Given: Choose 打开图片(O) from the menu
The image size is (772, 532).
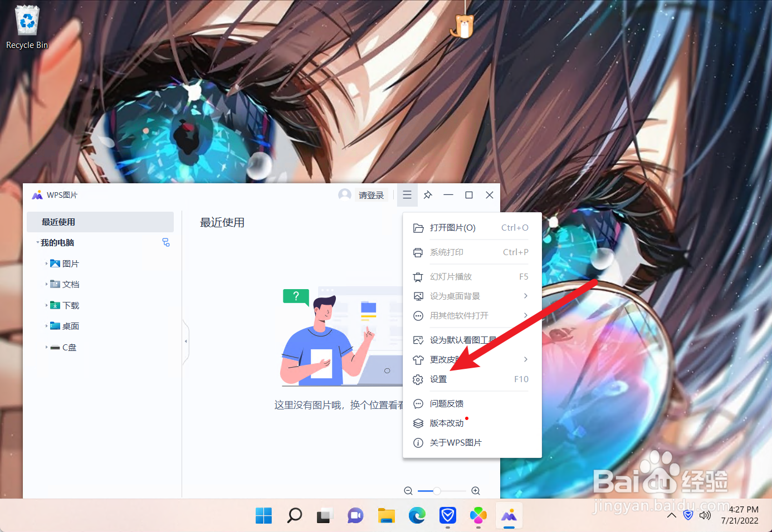Looking at the screenshot, I should pos(472,228).
